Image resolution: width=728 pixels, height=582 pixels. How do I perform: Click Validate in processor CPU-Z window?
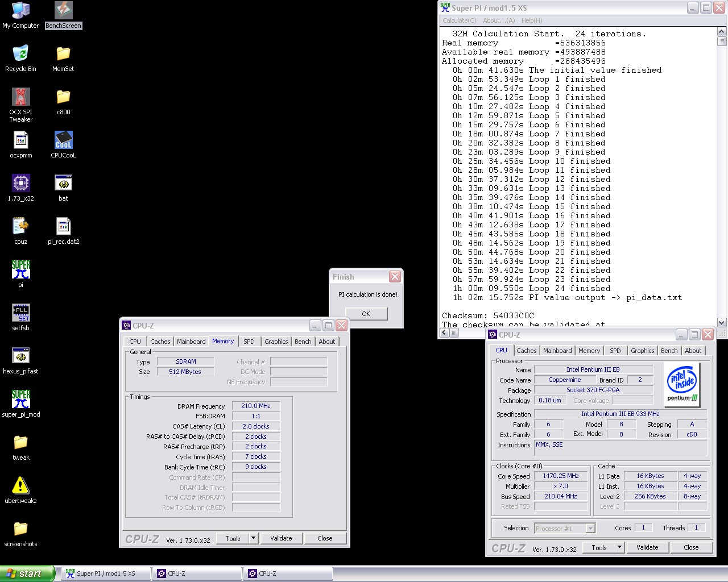pos(647,547)
